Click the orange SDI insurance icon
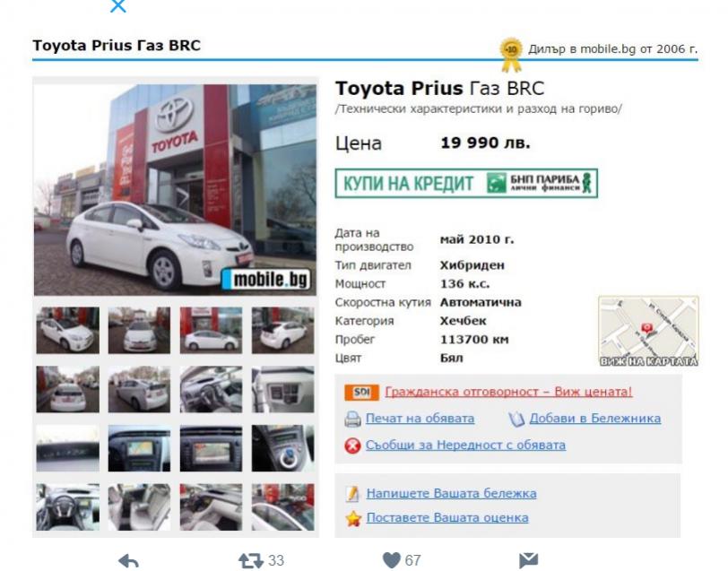 pos(361,393)
